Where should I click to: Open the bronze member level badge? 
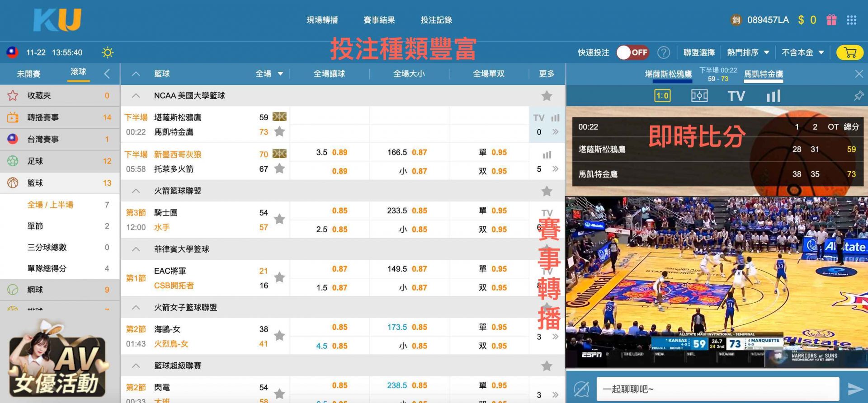coord(736,20)
